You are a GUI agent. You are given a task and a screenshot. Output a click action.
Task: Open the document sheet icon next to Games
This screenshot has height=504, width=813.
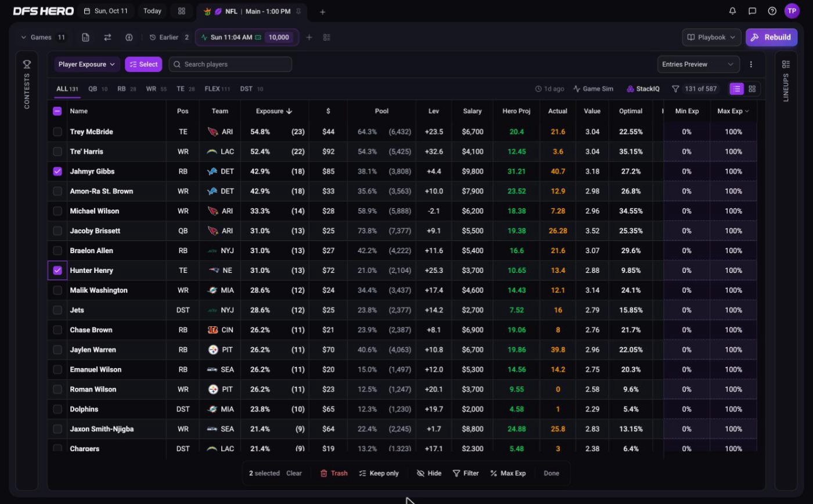[x=85, y=37]
